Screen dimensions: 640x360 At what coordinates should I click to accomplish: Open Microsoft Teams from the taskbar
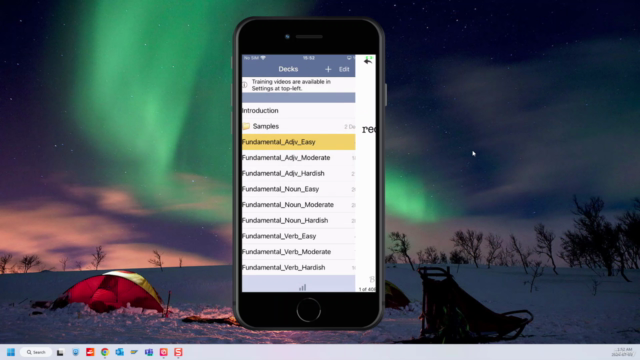[x=149, y=352]
